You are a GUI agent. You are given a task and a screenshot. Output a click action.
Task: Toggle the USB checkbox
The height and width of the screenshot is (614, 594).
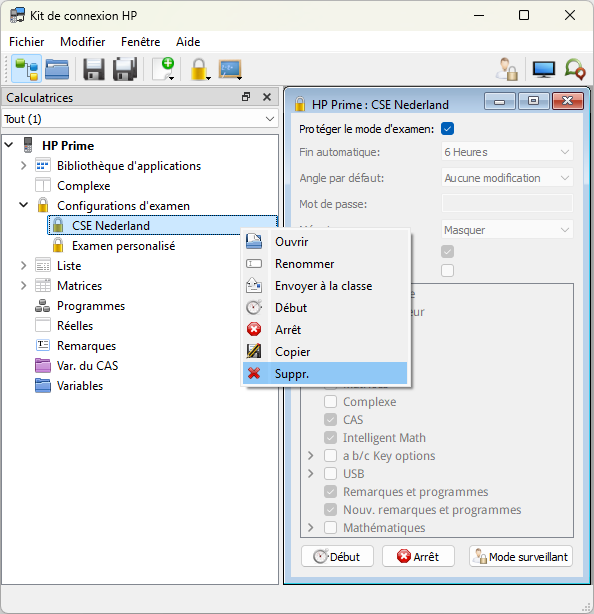click(330, 474)
